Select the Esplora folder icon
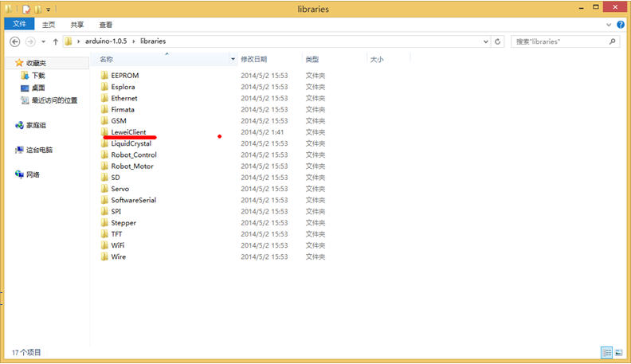Screen dimensions: 631x364 pos(104,87)
